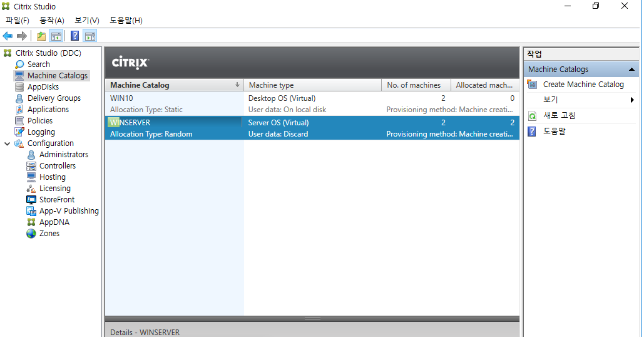Click the Policies document icon
The width and height of the screenshot is (644, 337).
coord(19,121)
